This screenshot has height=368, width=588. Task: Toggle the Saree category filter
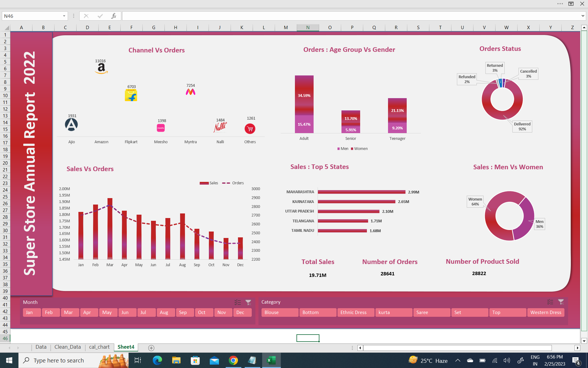(x=432, y=312)
